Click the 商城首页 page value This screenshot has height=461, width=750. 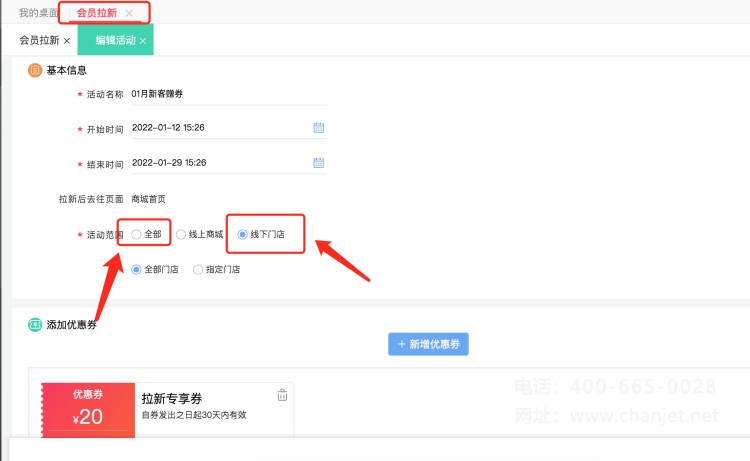click(x=148, y=199)
